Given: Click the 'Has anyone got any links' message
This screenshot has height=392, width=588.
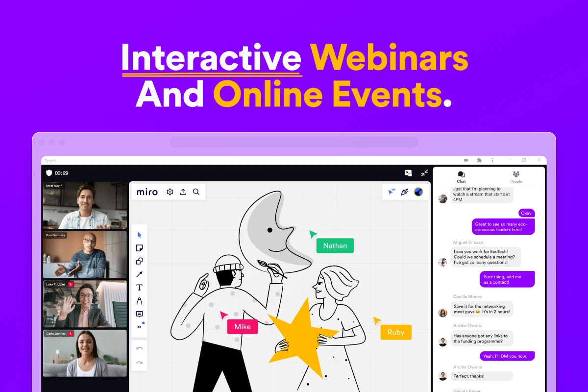Looking at the screenshot, I should point(482,338).
